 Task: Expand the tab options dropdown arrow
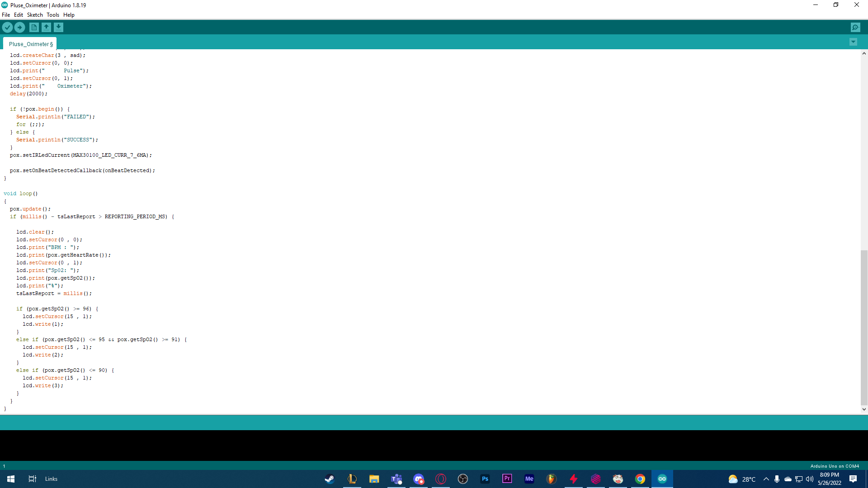[x=853, y=42]
